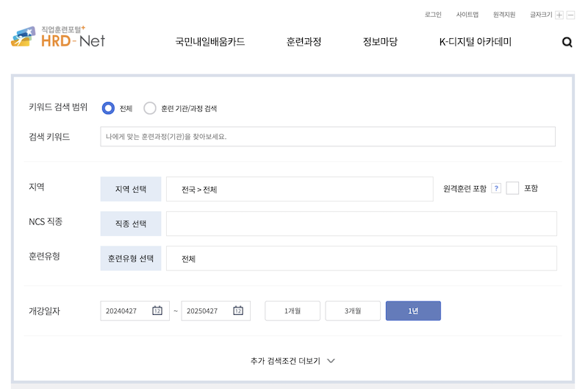Open the 국민내일배움카드 menu
Image resolution: width=588 pixels, height=389 pixels.
click(x=210, y=42)
